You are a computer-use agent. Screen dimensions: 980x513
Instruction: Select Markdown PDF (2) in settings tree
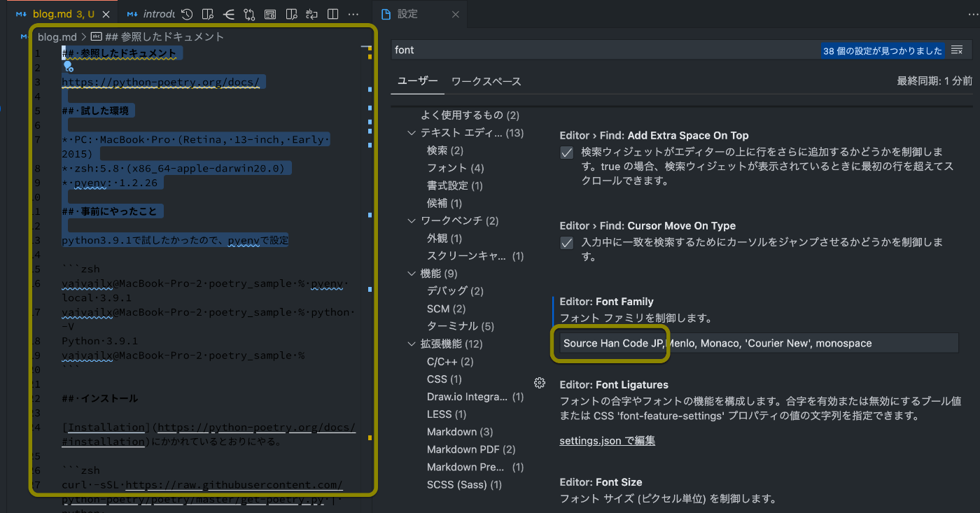tap(471, 449)
